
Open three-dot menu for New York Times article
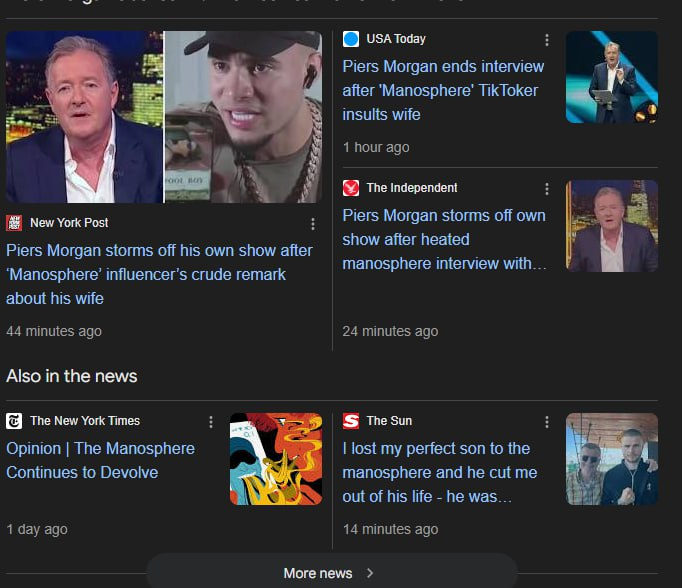click(x=211, y=422)
